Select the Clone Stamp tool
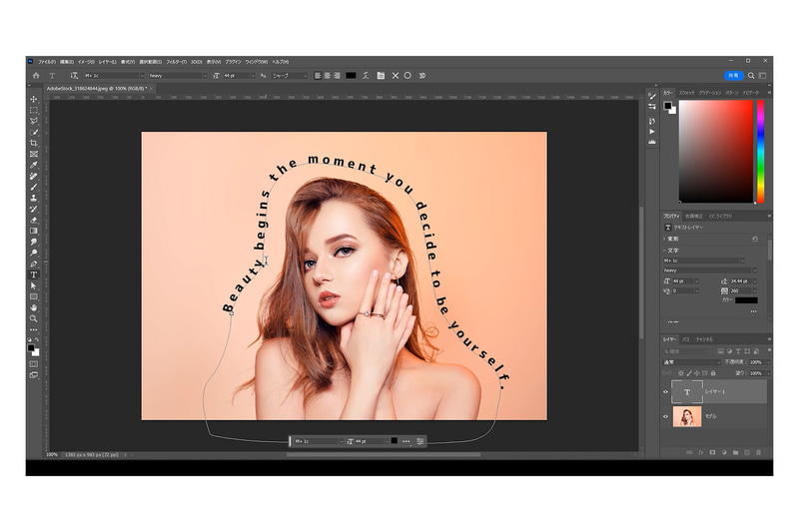This screenshot has height=532, width=799. [34, 198]
